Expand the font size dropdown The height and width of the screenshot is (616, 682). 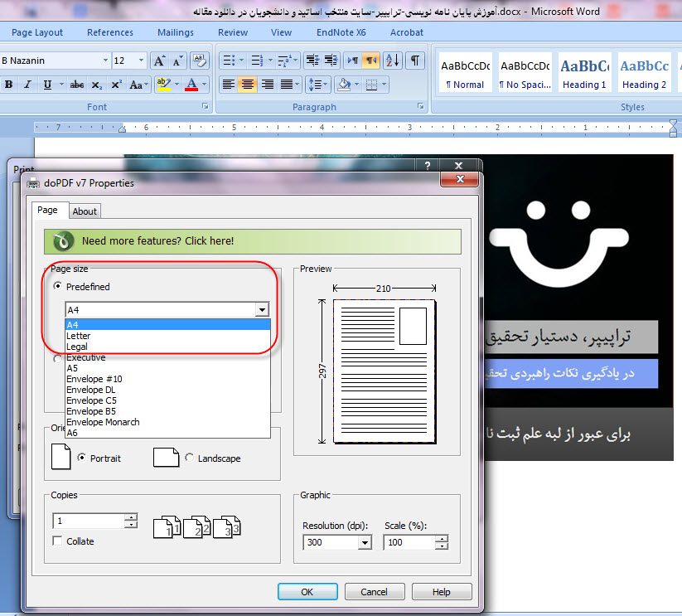(143, 61)
